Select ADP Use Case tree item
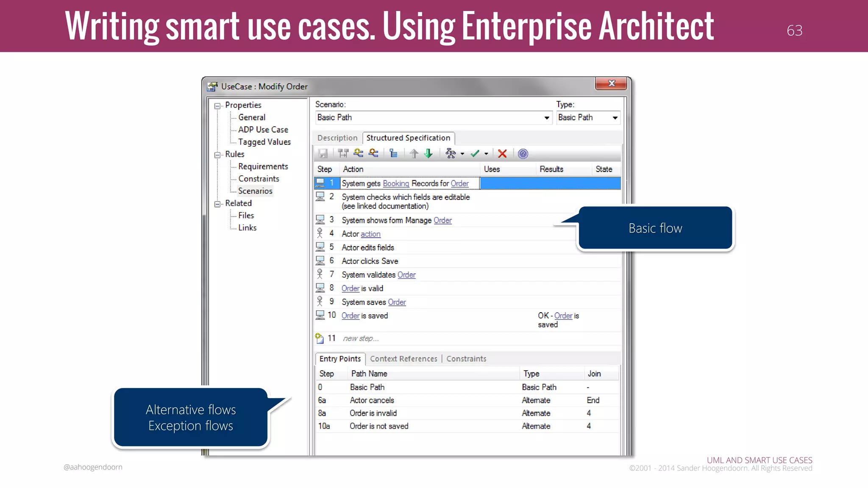Image resolution: width=868 pixels, height=488 pixels. [x=263, y=130]
